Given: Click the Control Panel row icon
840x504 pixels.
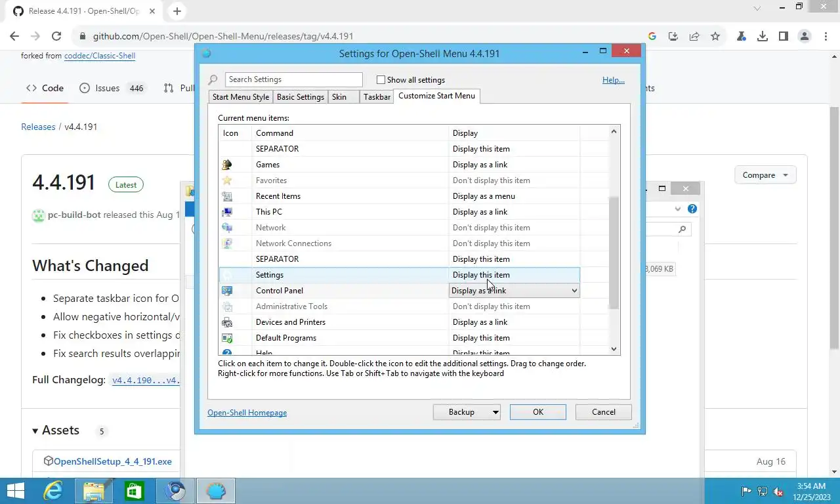Looking at the screenshot, I should 227,291.
